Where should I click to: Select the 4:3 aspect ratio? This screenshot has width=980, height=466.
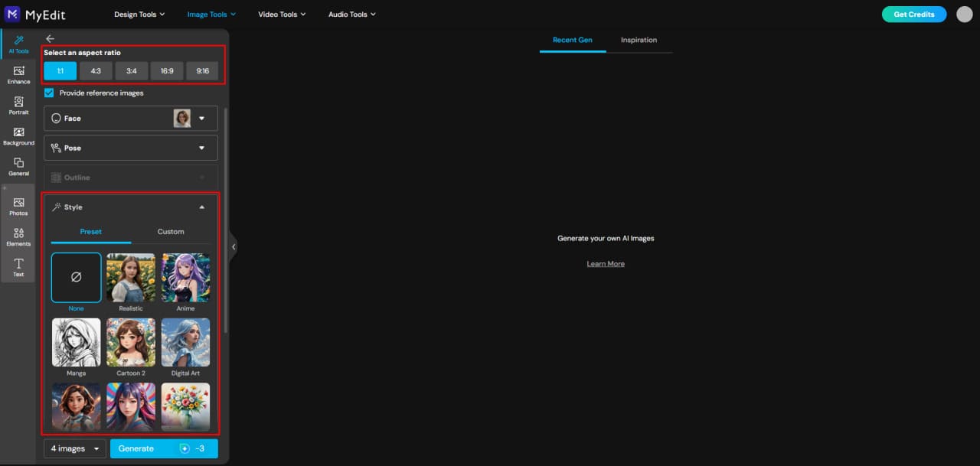(96, 71)
